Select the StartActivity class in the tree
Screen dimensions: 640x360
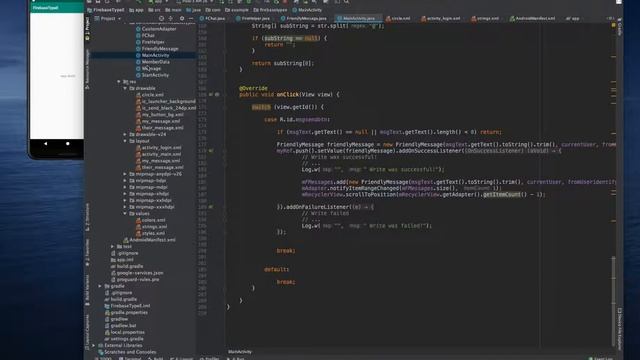152,75
